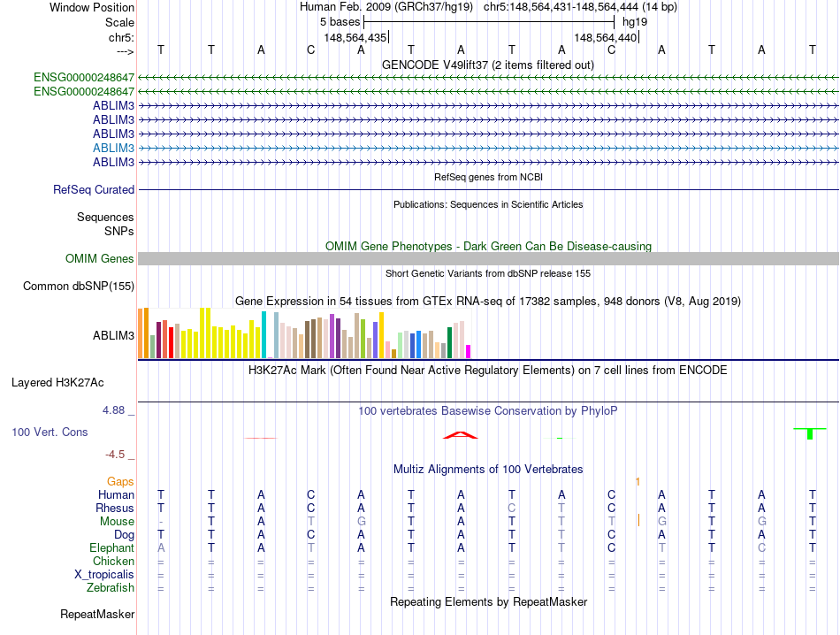This screenshot has height=635, width=840.
Task: Click the '5 bases' scale bar label
Action: point(340,22)
